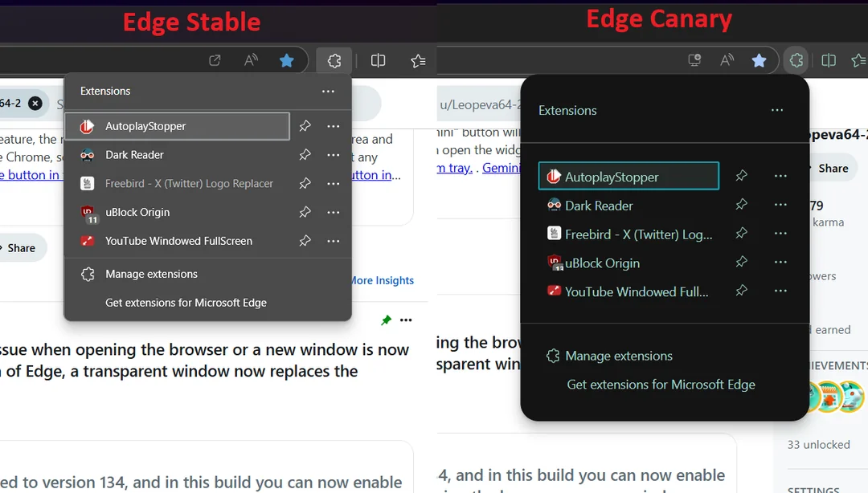
Task: Pin uBlock Origin in Edge Canary extensions list
Action: point(741,262)
